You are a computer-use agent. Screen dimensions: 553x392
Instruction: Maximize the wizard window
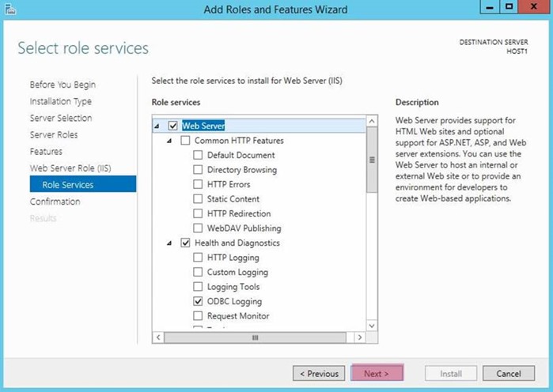pyautogui.click(x=509, y=7)
